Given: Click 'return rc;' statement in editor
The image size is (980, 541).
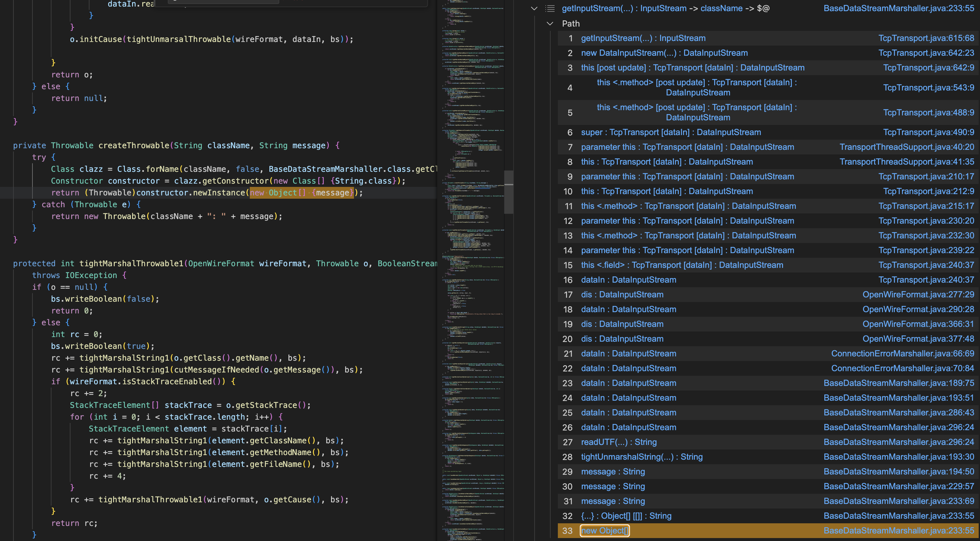Looking at the screenshot, I should pos(75,523).
